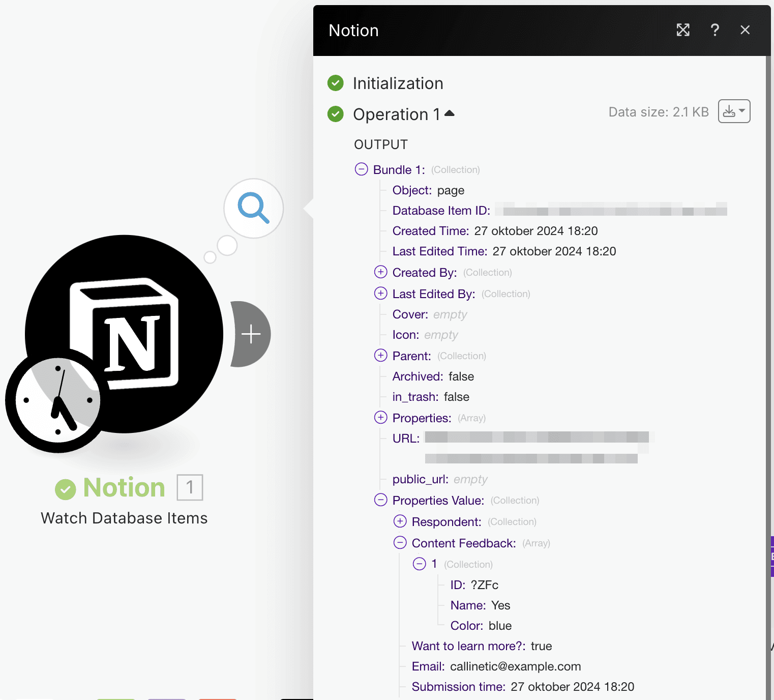Click the Notion panel vertical scrollbar
The width and height of the screenshot is (774, 700).
pyautogui.click(x=768, y=377)
